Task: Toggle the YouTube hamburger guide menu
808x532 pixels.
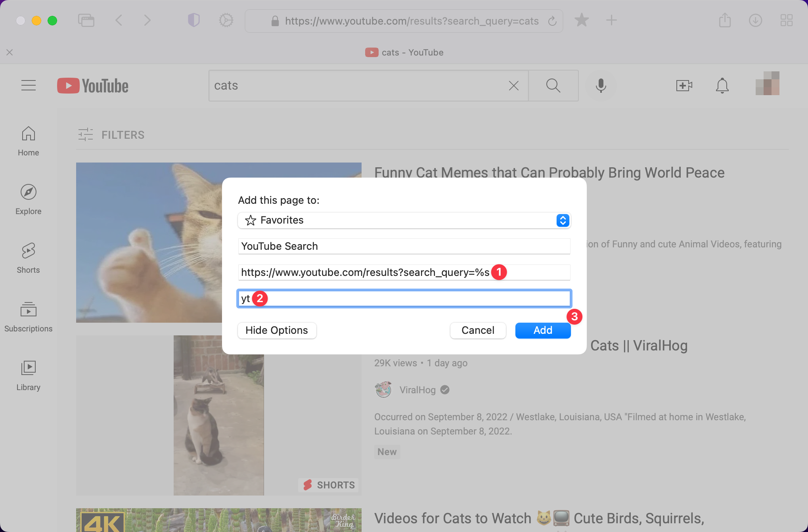Action: [29, 86]
